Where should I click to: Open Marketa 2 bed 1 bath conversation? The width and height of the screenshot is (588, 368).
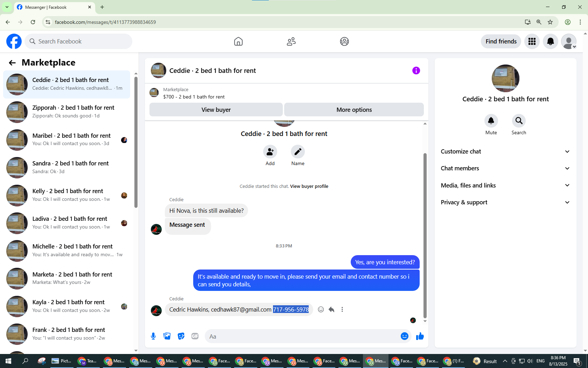(66, 278)
